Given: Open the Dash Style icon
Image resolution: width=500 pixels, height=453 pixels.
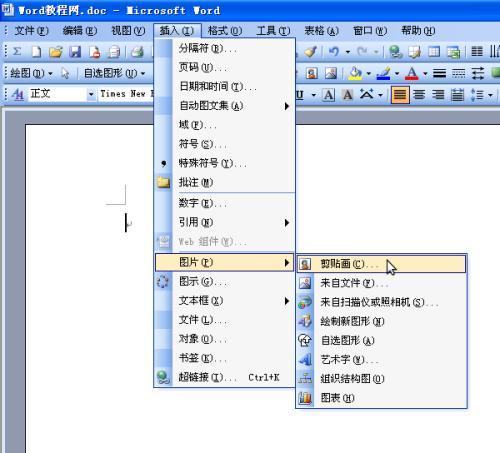Looking at the screenshot, I should tap(459, 73).
